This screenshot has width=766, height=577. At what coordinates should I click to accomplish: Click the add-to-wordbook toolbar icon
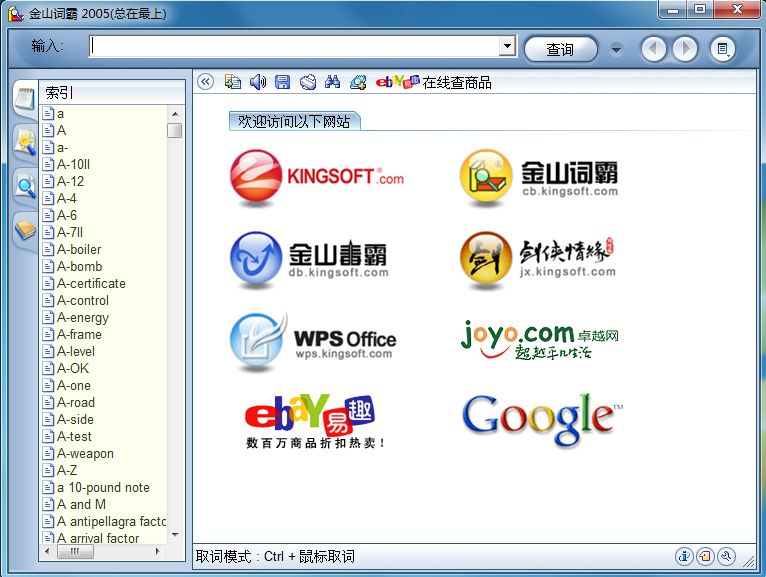click(358, 82)
